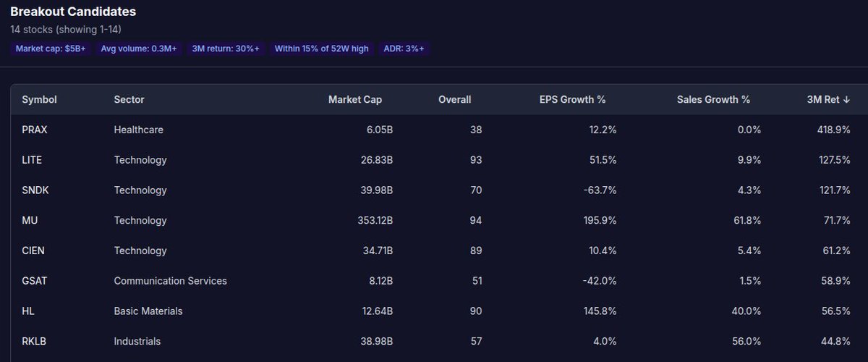868x362 pixels.
Task: Click the overall score 94 for MU
Action: [476, 220]
